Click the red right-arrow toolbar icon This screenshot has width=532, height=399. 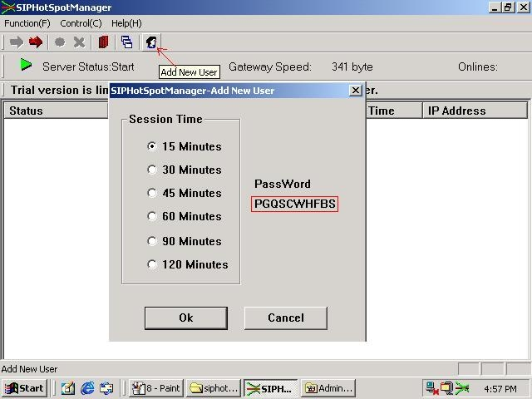(x=36, y=42)
